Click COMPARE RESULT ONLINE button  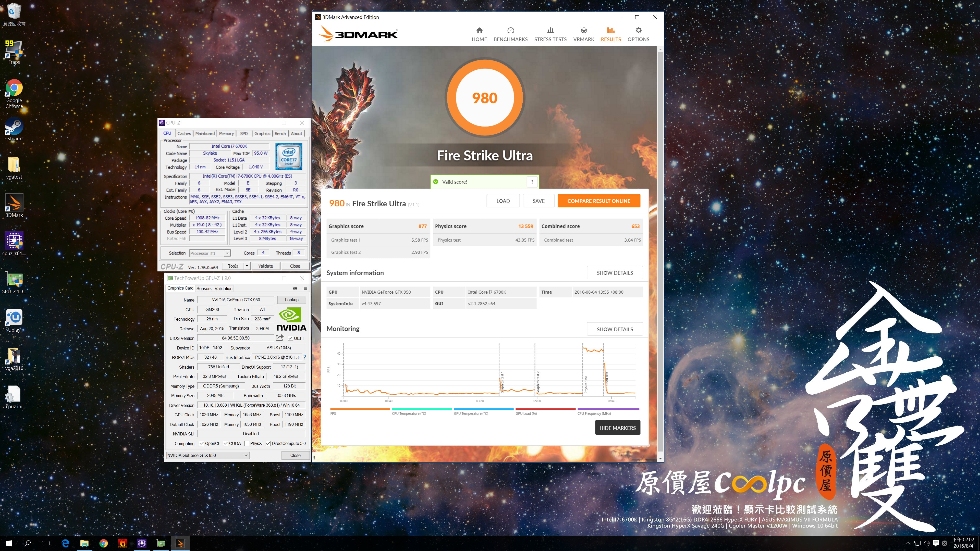coord(599,201)
